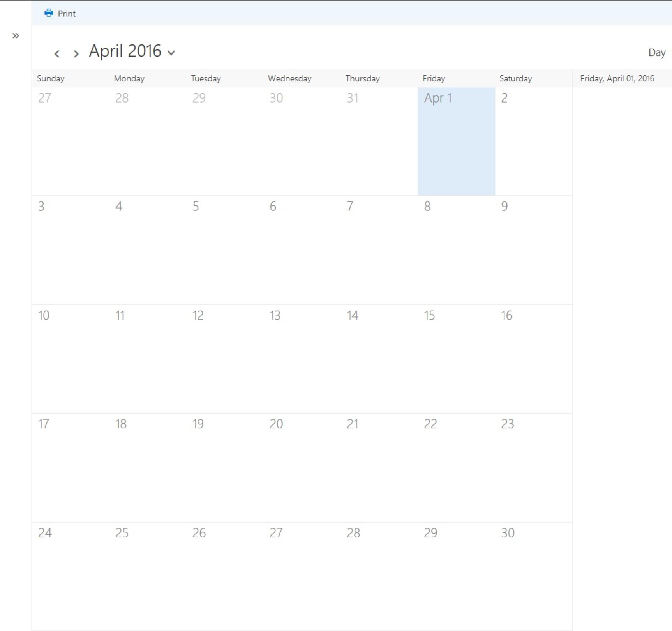Select Friday April 8

pos(456,250)
